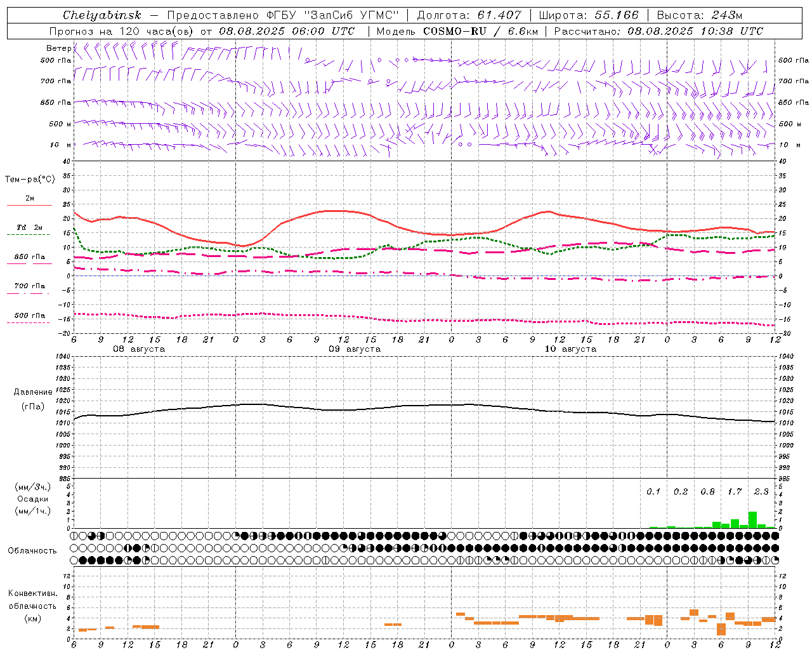This screenshot has height=650, width=812.
Task: Click the "09 августа" date label
Action: click(x=355, y=349)
